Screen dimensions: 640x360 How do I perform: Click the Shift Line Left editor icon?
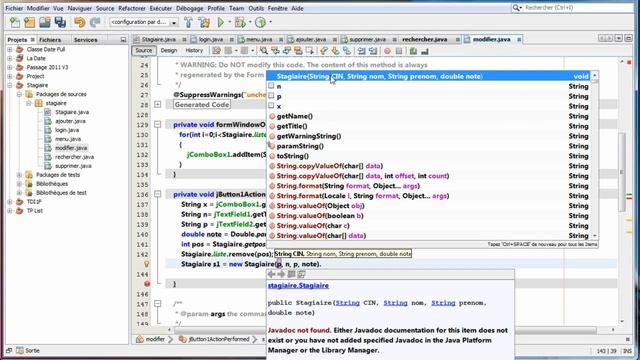(362, 51)
